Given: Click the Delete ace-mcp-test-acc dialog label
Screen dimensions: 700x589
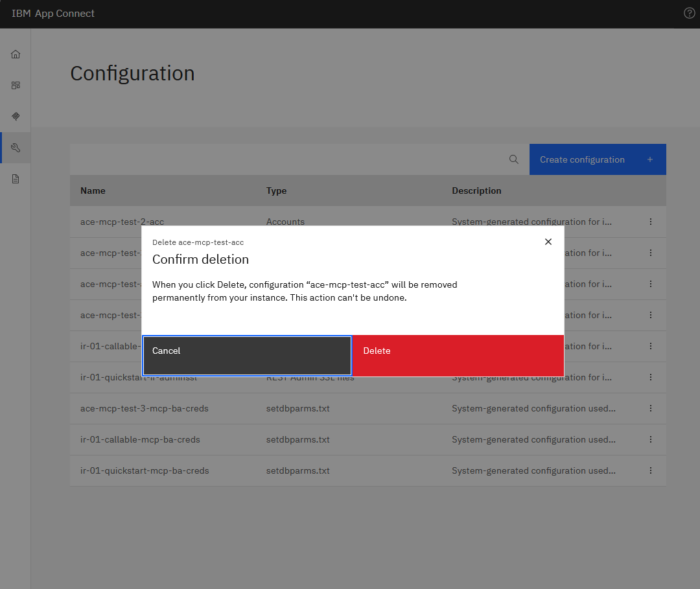Looking at the screenshot, I should [198, 242].
